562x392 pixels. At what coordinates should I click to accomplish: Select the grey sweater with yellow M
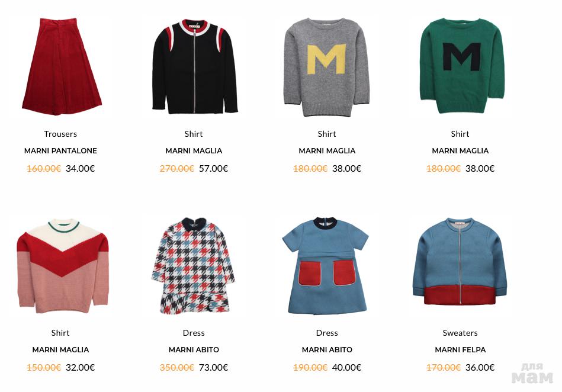click(327, 68)
